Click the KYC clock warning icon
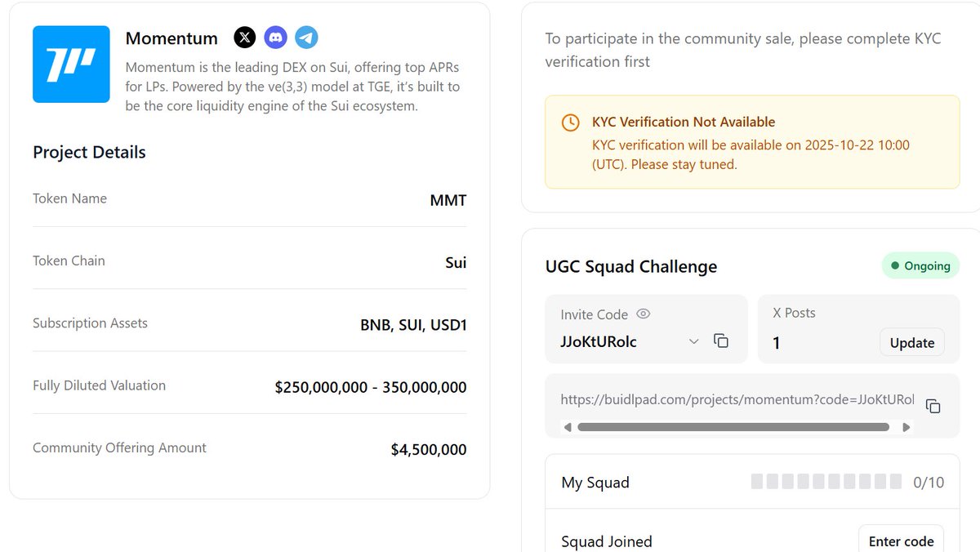 [x=571, y=122]
